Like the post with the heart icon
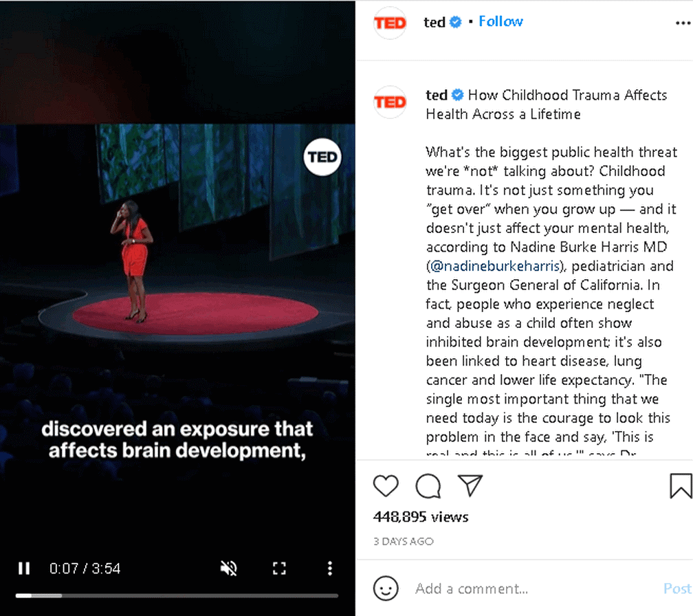Viewport: 693px width, 616px height. pyautogui.click(x=386, y=485)
